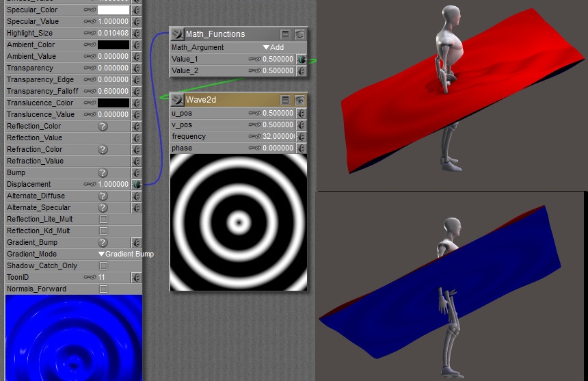Screen dimensions: 588x381
Task: Collapse Math_Functions node parameters list
Action: (x=285, y=34)
